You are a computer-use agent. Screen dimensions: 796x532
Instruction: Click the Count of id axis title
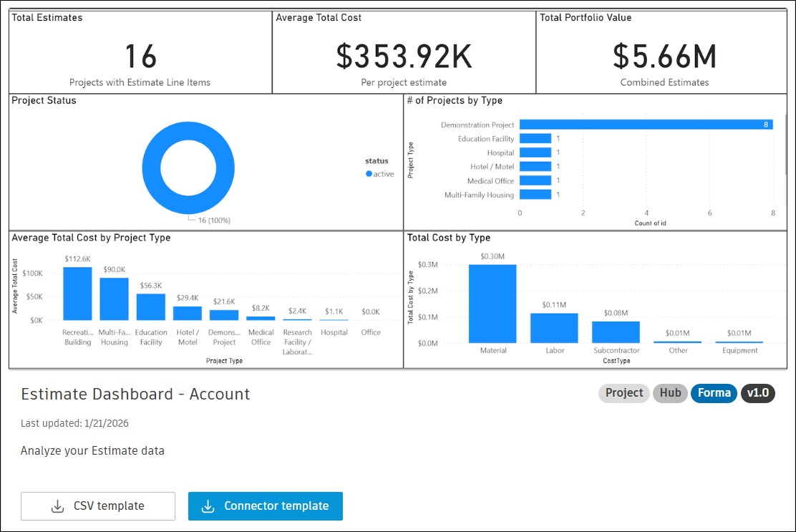click(650, 223)
